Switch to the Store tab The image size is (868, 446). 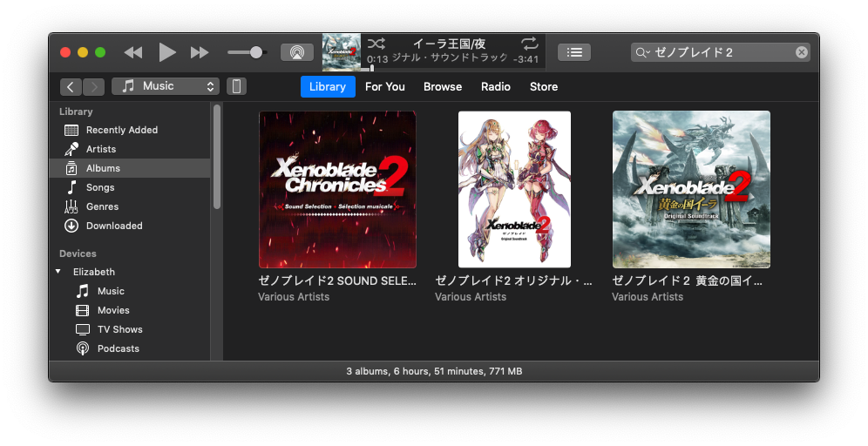pyautogui.click(x=544, y=86)
